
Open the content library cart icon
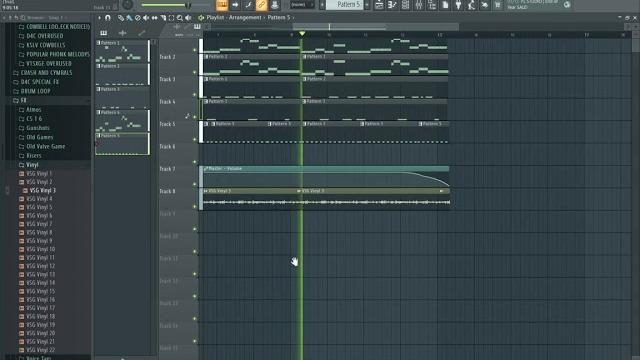click(498, 5)
